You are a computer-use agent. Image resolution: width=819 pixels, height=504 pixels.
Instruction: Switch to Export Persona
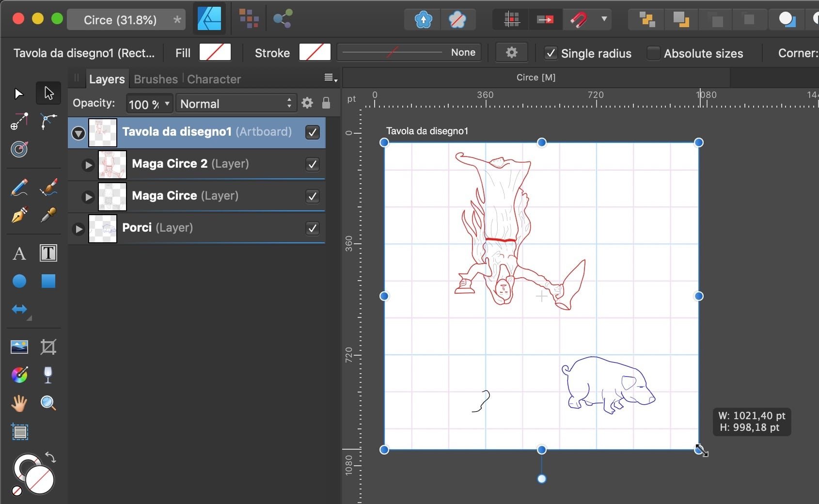283,19
